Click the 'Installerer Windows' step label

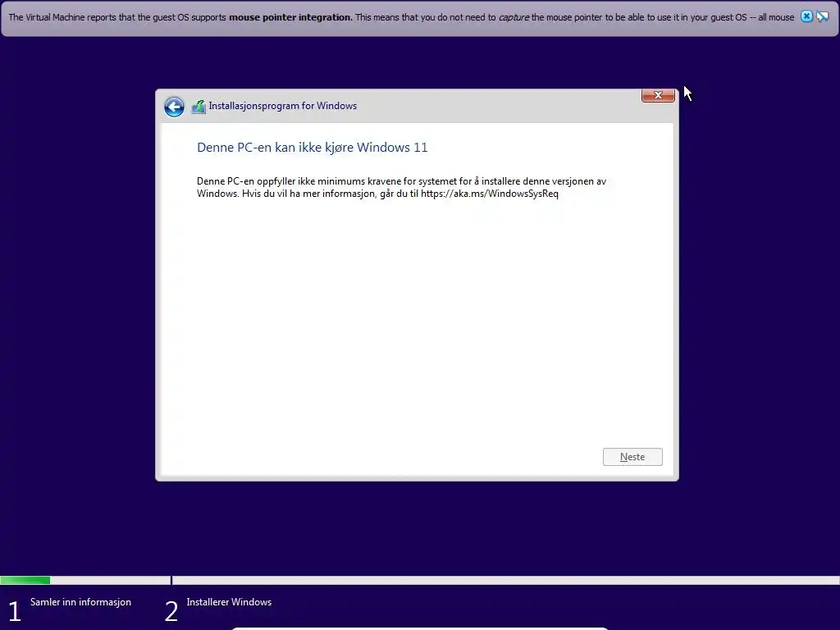tap(230, 602)
